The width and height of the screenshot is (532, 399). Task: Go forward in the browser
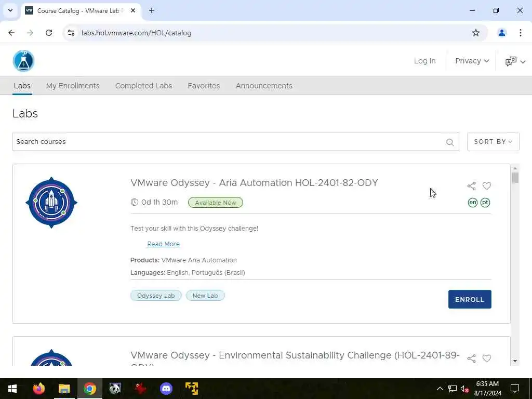(x=30, y=33)
